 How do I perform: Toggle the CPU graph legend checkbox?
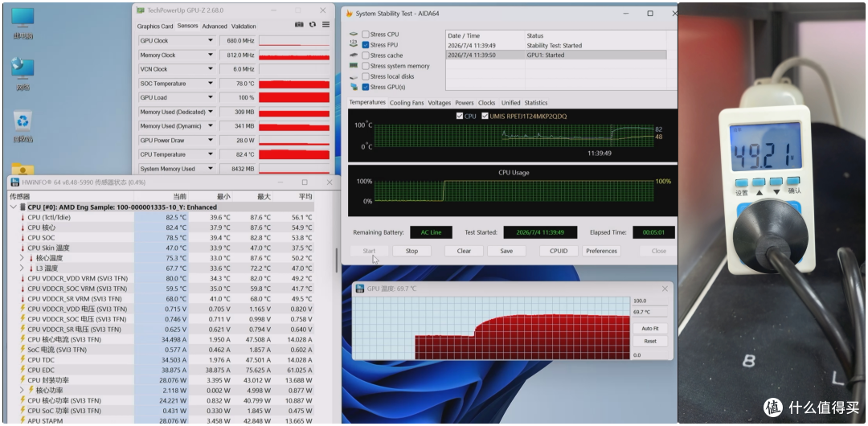[459, 117]
